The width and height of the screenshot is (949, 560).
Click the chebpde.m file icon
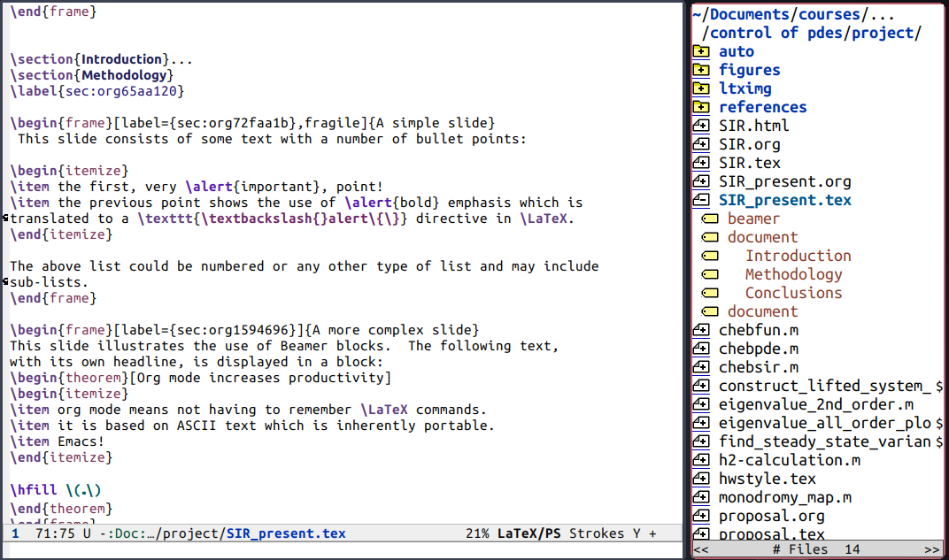[701, 349]
